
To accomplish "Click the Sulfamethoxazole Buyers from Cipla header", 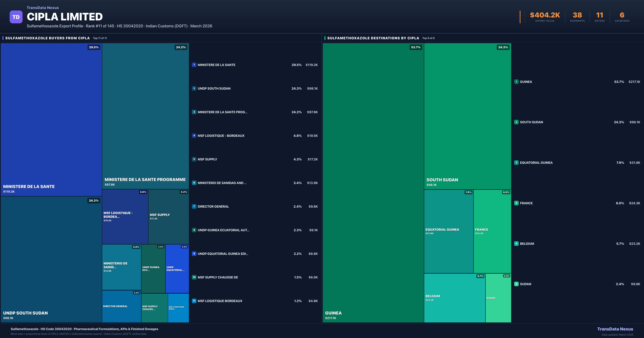I will (47, 38).
